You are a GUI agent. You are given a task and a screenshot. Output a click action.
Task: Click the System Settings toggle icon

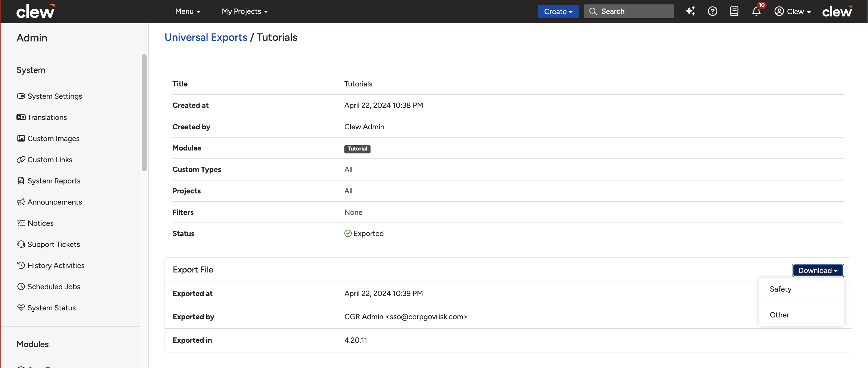(x=21, y=96)
